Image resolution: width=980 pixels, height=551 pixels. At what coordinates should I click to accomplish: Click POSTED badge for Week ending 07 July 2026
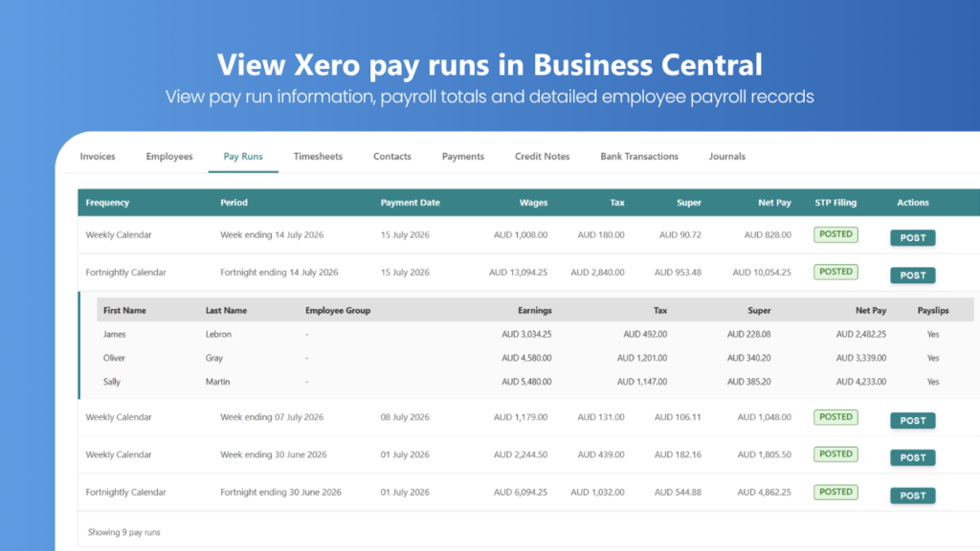click(x=835, y=417)
